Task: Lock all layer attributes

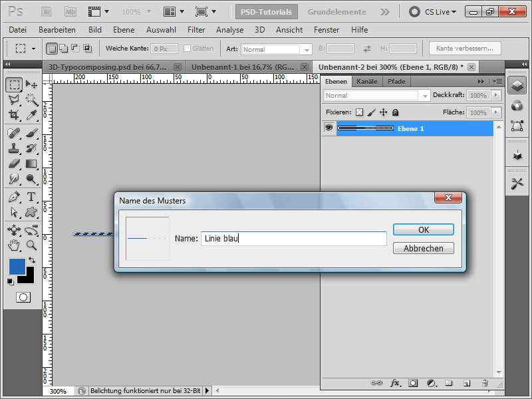Action: click(x=395, y=112)
